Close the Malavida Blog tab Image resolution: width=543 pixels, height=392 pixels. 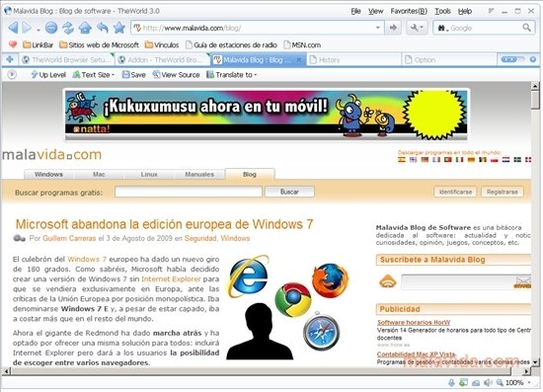(x=299, y=60)
